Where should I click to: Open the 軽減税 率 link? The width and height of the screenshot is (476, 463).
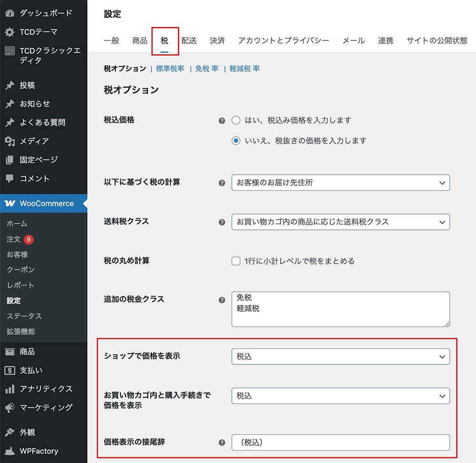pos(245,69)
